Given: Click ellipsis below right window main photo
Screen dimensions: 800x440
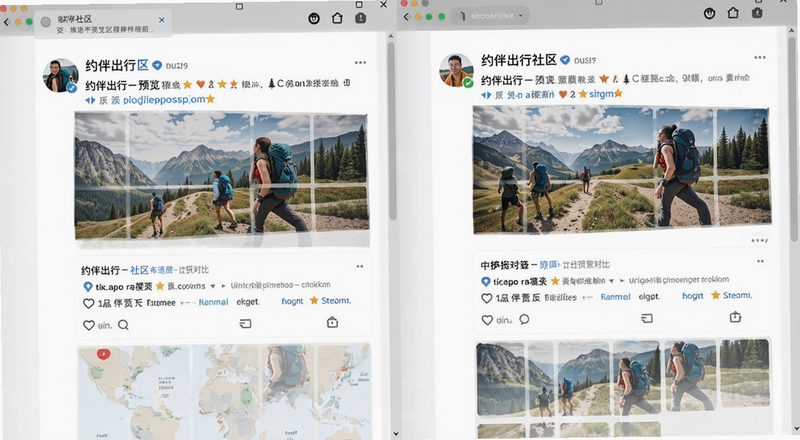Looking at the screenshot, I should [759, 240].
